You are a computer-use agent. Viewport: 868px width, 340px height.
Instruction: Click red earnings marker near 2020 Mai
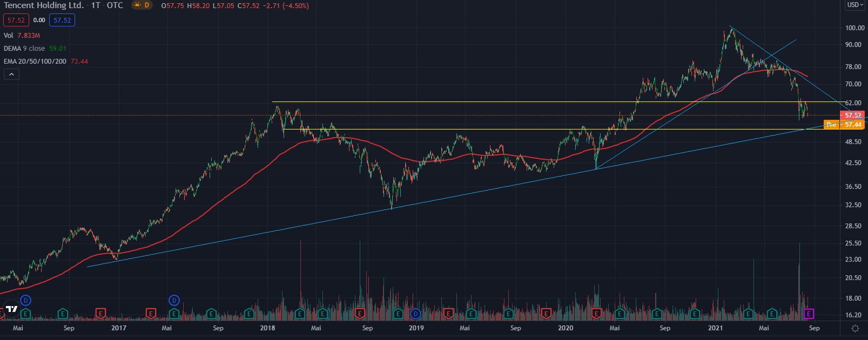(596, 314)
